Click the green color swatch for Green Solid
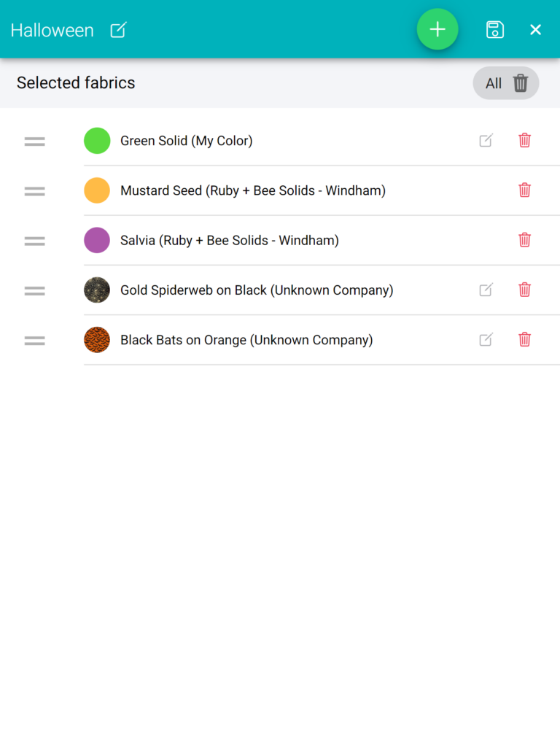 pyautogui.click(x=97, y=141)
